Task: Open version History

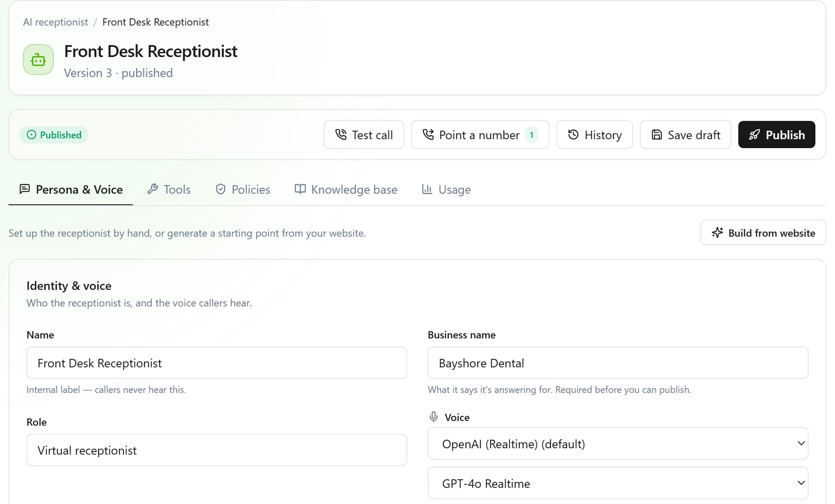Action: pos(595,135)
